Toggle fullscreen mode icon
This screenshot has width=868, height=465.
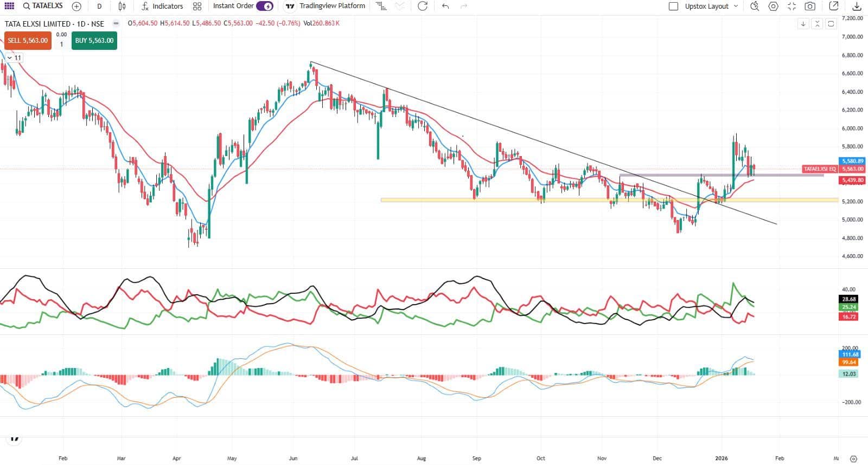(x=792, y=7)
